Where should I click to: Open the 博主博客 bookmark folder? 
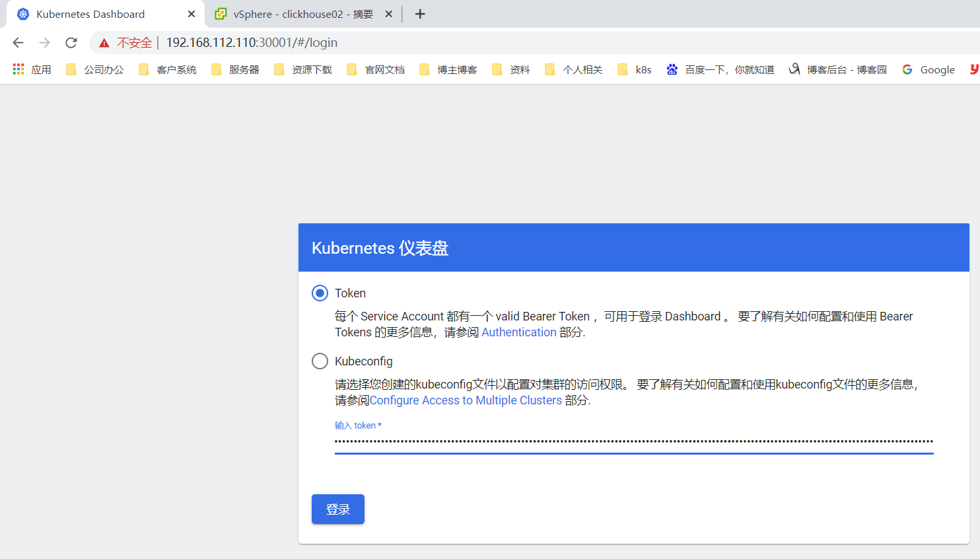point(448,69)
